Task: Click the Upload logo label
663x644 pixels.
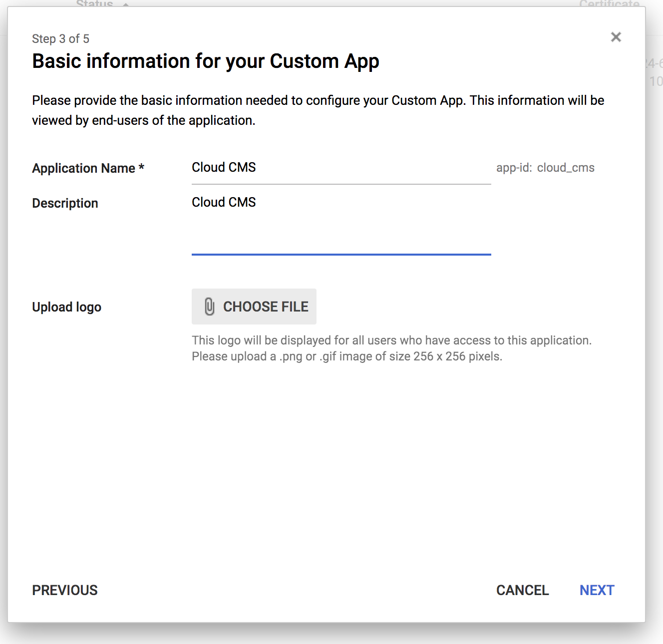Action: coord(66,307)
